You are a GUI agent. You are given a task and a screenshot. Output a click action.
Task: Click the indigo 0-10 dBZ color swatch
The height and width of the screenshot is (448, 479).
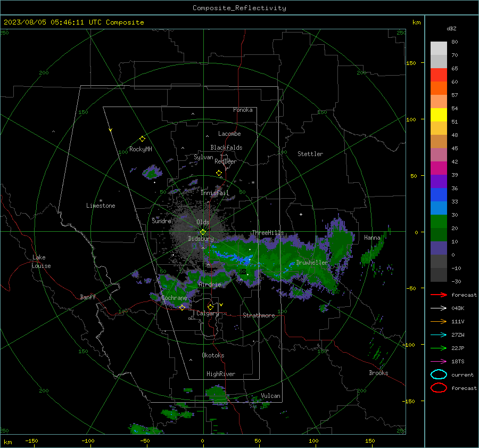point(439,248)
